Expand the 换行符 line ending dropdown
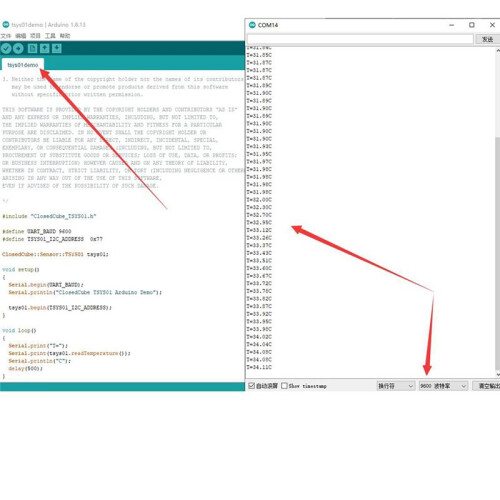This screenshot has width=500, height=500. click(x=396, y=386)
